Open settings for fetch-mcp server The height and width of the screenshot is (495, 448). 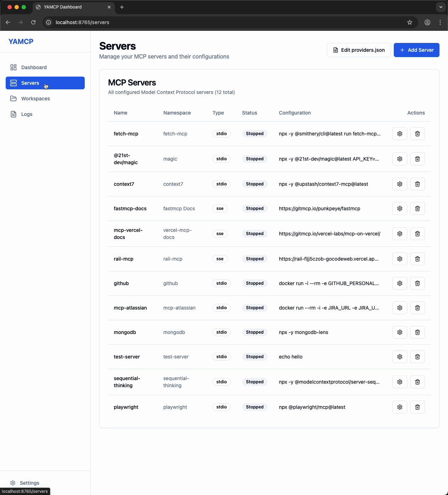(x=400, y=134)
